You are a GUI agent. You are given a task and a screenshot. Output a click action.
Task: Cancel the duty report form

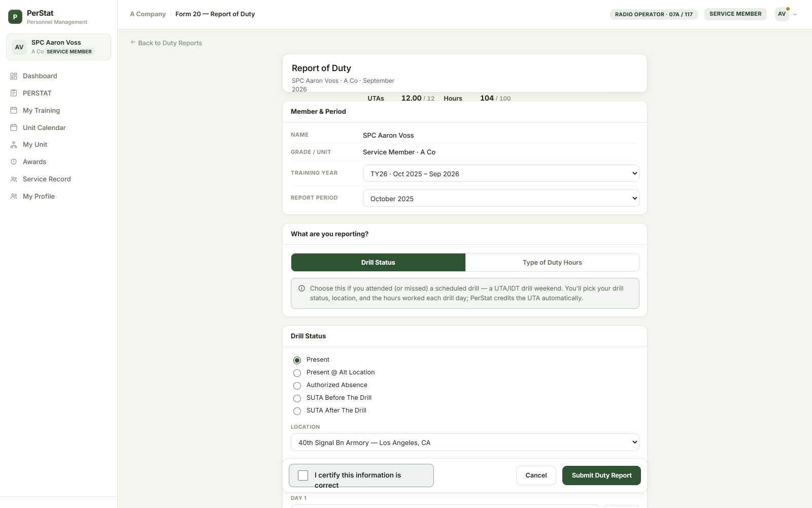(x=536, y=475)
